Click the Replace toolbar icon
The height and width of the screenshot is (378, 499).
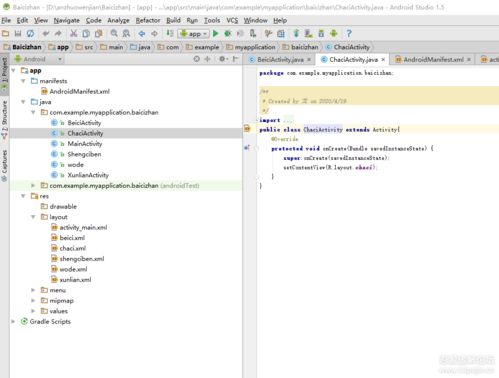click(x=126, y=34)
